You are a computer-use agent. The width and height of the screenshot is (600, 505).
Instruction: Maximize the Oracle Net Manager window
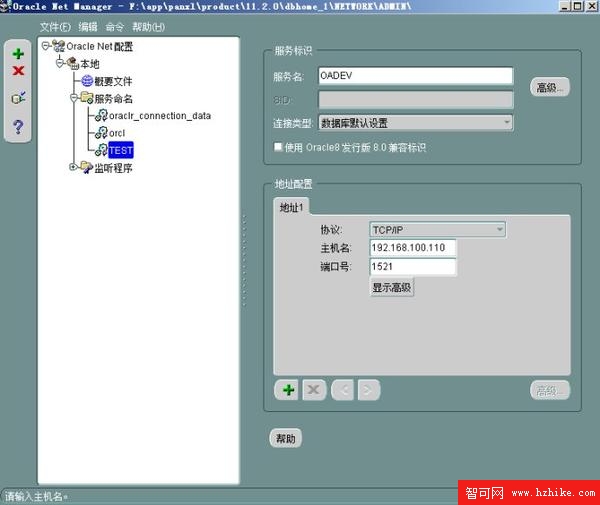pos(578,6)
